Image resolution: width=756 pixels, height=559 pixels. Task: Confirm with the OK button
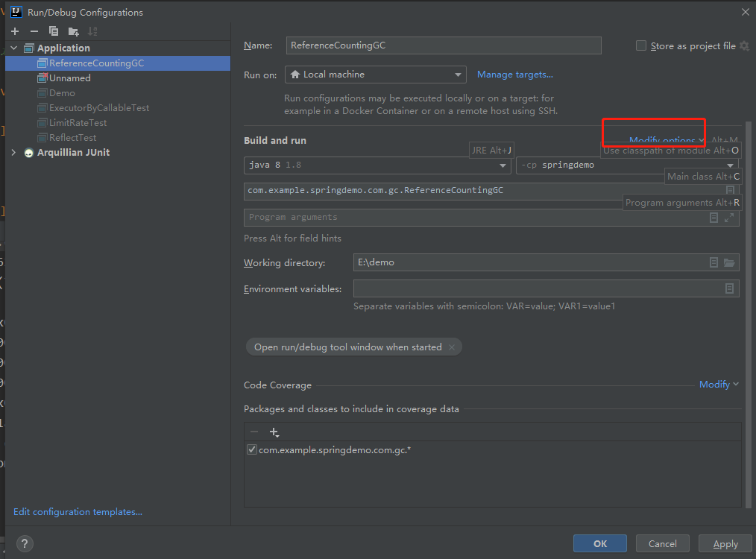point(600,543)
